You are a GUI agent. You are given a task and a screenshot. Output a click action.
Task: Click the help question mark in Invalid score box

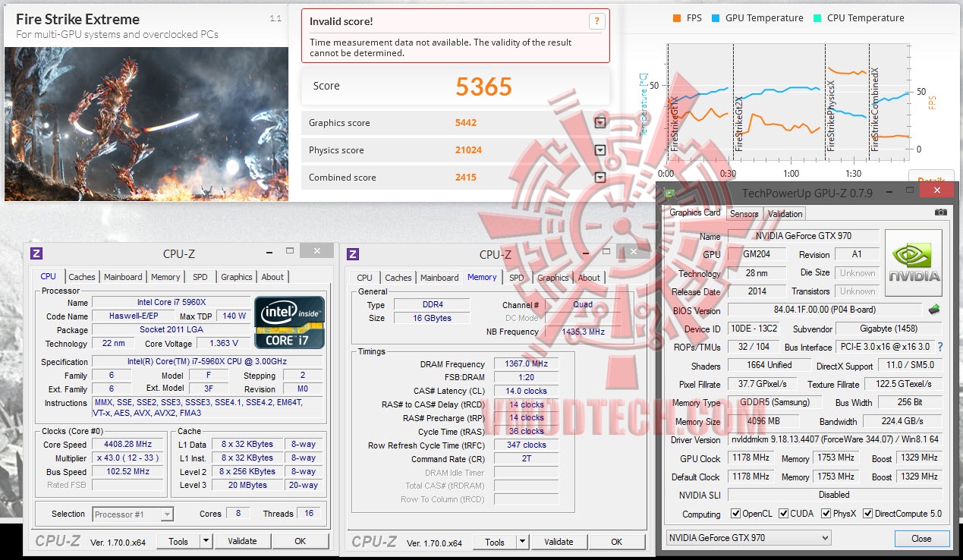click(x=596, y=21)
